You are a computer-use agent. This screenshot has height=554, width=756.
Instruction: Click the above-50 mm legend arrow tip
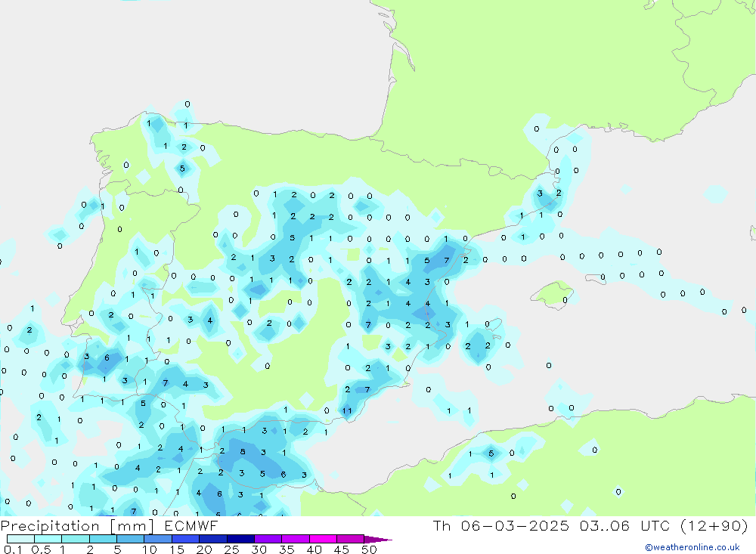[379, 539]
